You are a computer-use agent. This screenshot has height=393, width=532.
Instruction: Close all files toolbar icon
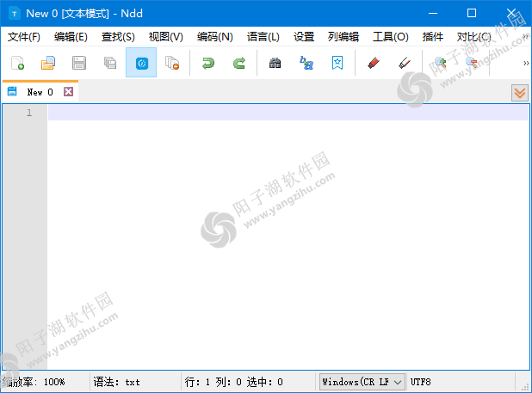pos(172,63)
